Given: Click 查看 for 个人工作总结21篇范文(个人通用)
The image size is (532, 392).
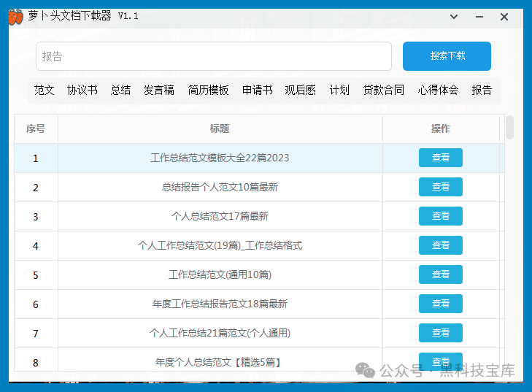Looking at the screenshot, I should coord(440,333).
